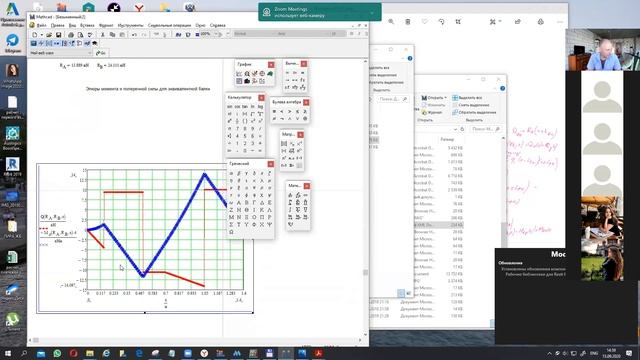Click Снять выделение in file explorer
The width and height of the screenshot is (640, 360).
pyautogui.click(x=471, y=105)
